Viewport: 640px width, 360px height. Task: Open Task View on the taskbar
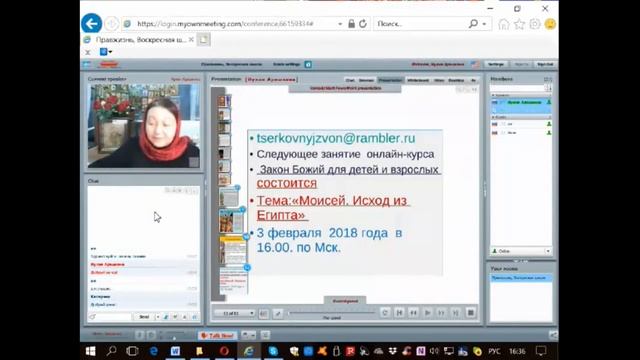point(132,351)
